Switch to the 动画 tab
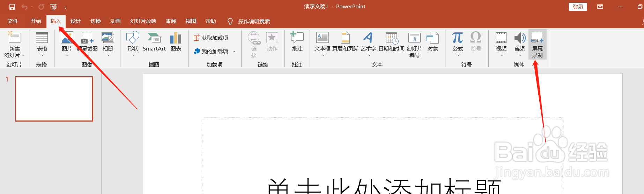This screenshot has width=644, height=194. (116, 21)
